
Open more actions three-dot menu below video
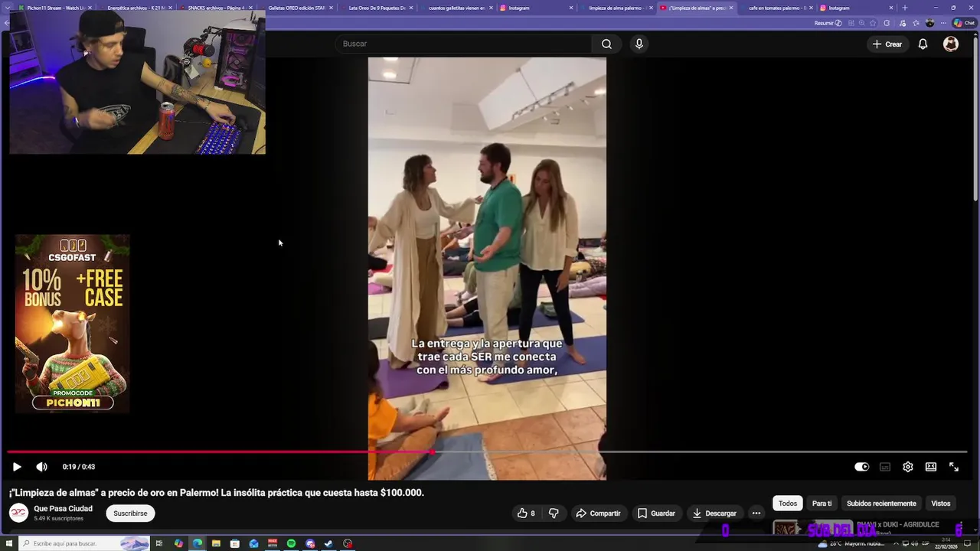756,514
